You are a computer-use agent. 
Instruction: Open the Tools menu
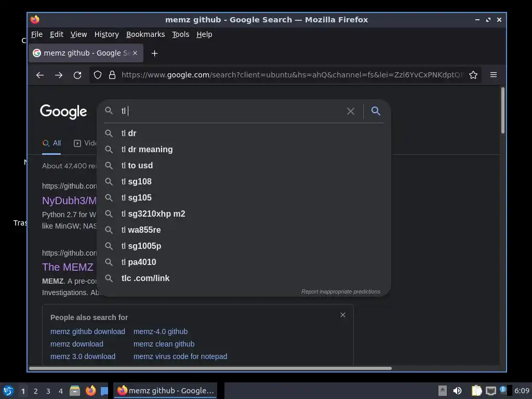[180, 34]
